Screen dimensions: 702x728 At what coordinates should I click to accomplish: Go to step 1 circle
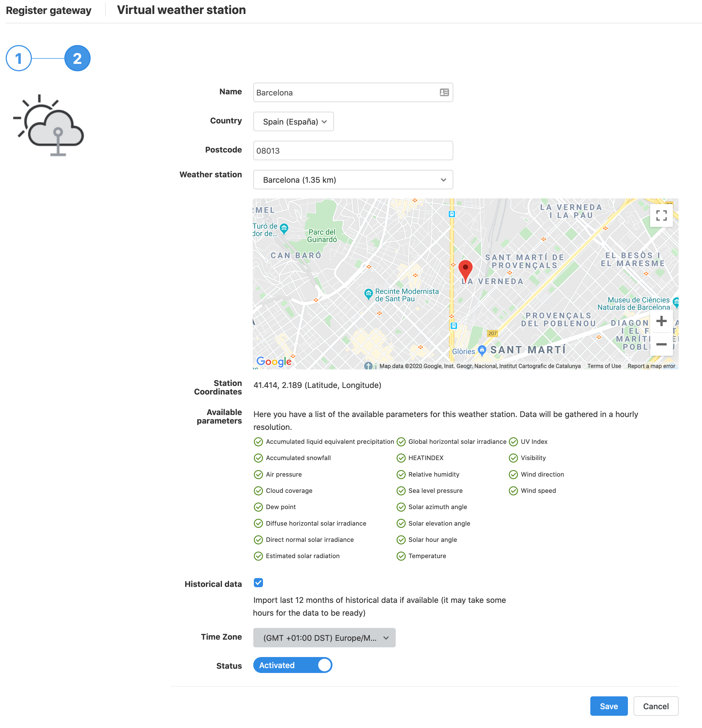pyautogui.click(x=19, y=58)
